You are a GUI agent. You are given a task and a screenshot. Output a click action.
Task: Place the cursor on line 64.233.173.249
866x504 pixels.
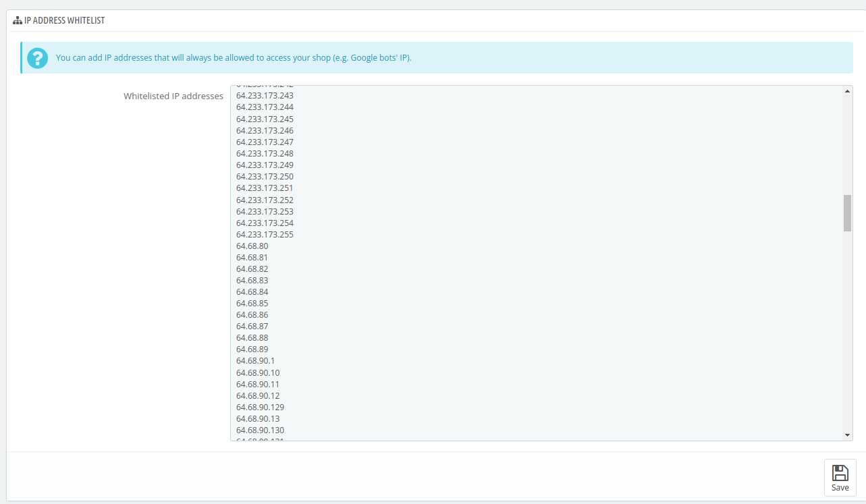[x=265, y=165]
